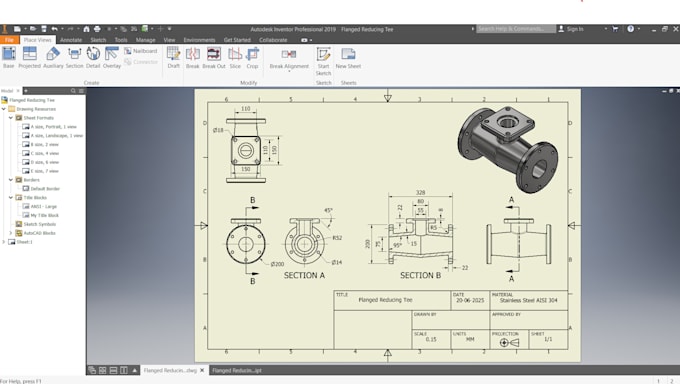Choose the Auxiliary view tool
680x384 pixels.
(53, 57)
